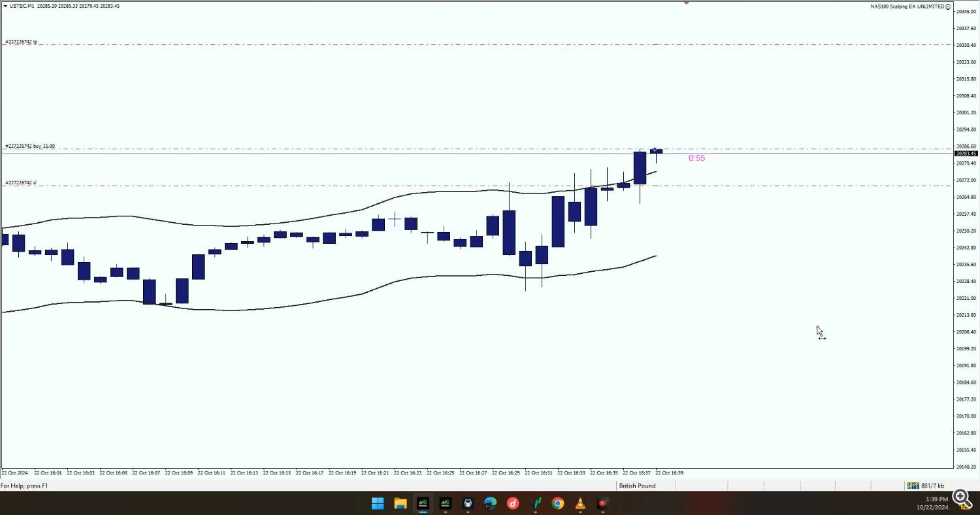
Task: Open VLC media player from taskbar
Action: (x=580, y=503)
